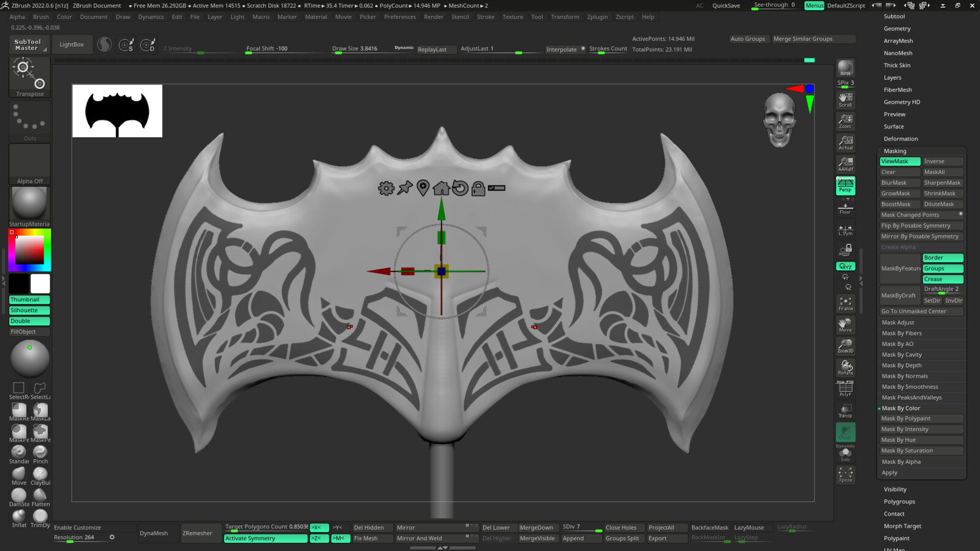The width and height of the screenshot is (980, 551).
Task: Expand the Polygroups section
Action: coord(899,502)
